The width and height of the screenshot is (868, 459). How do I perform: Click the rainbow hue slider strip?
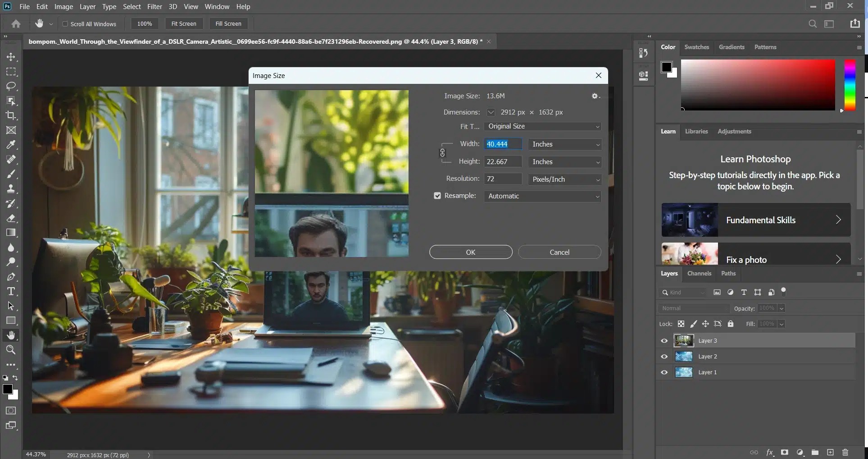click(x=850, y=85)
